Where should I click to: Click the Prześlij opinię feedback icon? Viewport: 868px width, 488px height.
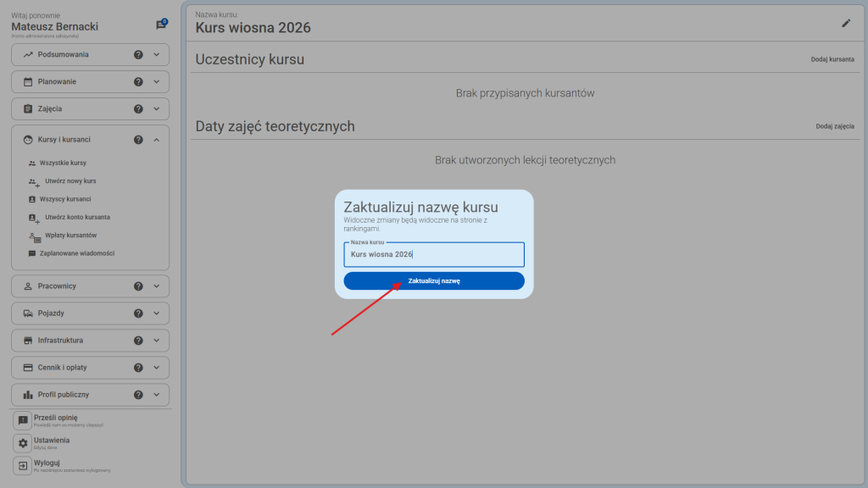[23, 420]
